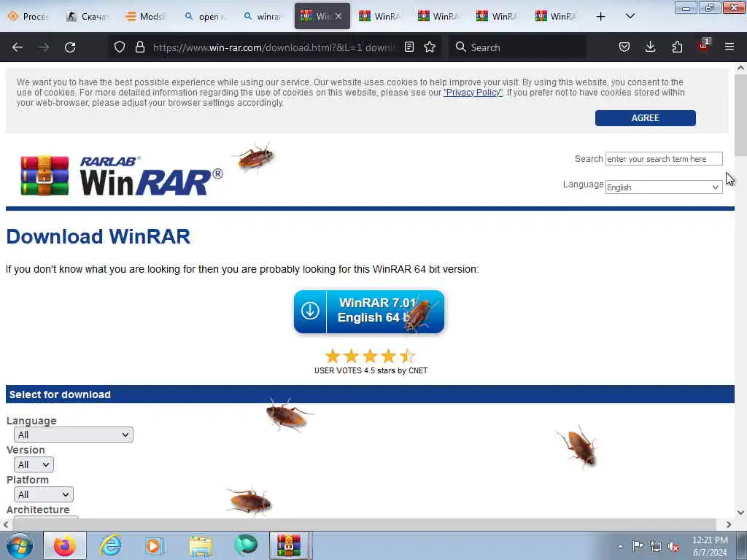
Task: Click the horizontal scrollbar thumb
Action: click(364, 524)
